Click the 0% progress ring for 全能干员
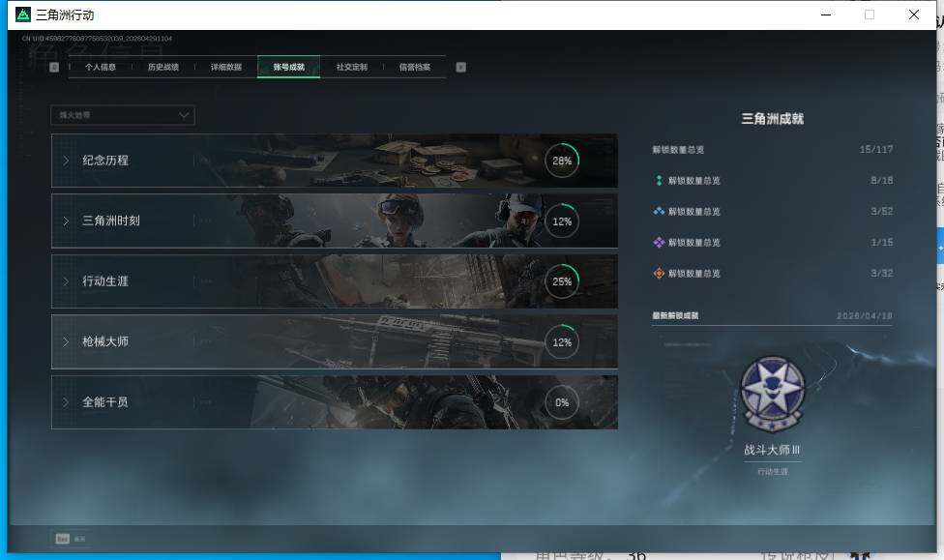Image resolution: width=944 pixels, height=560 pixels. coord(562,402)
